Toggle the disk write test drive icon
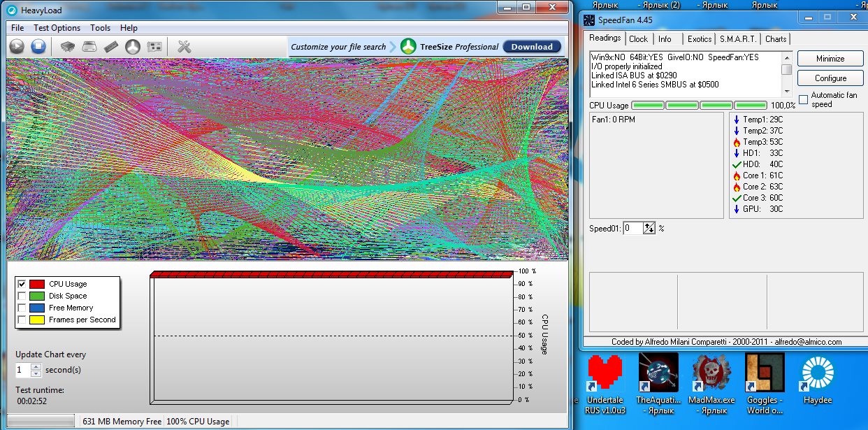 89,47
